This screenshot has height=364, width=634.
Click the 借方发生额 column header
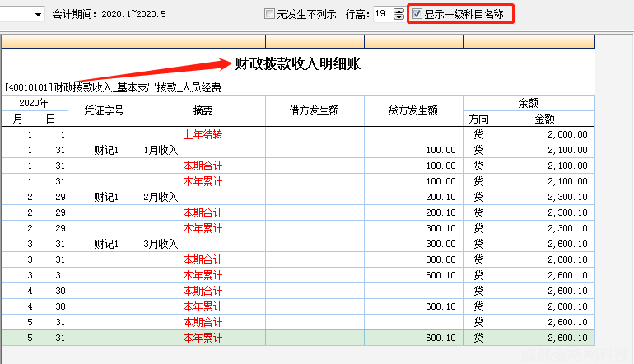pyautogui.click(x=315, y=111)
